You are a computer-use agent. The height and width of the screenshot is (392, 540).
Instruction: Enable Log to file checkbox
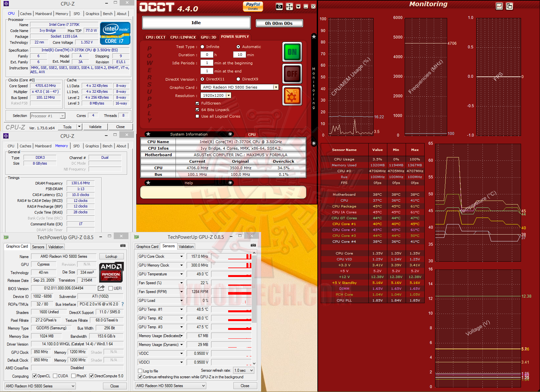click(x=140, y=371)
